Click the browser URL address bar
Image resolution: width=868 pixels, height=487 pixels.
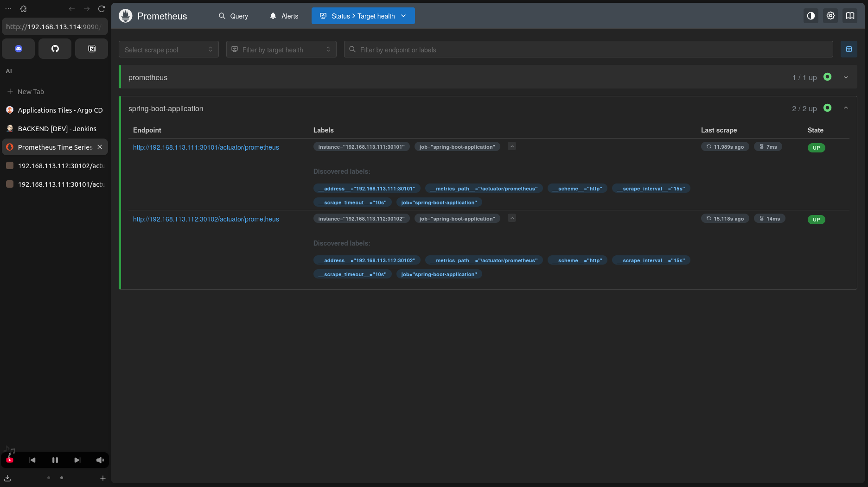tap(55, 26)
